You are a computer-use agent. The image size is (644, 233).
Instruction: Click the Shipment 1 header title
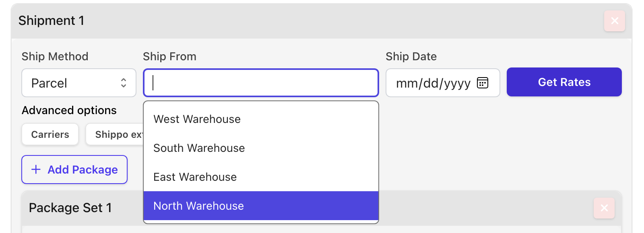click(x=52, y=20)
